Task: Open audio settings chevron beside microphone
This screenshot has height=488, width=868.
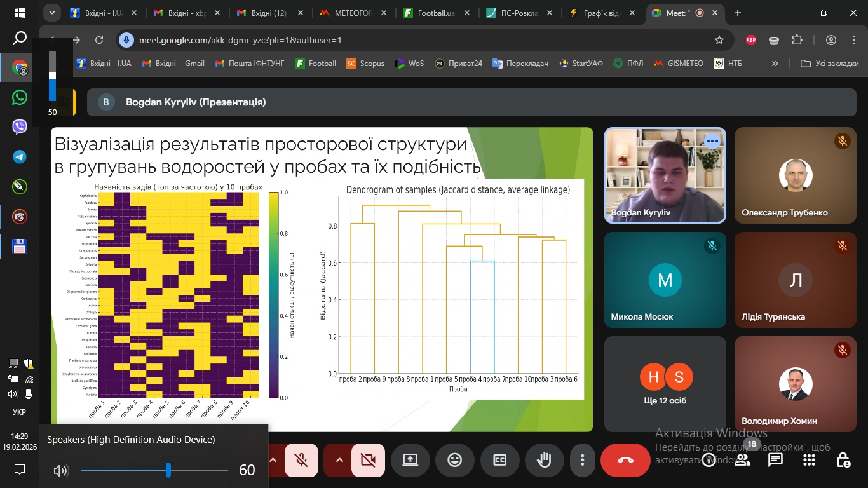Action: click(272, 459)
